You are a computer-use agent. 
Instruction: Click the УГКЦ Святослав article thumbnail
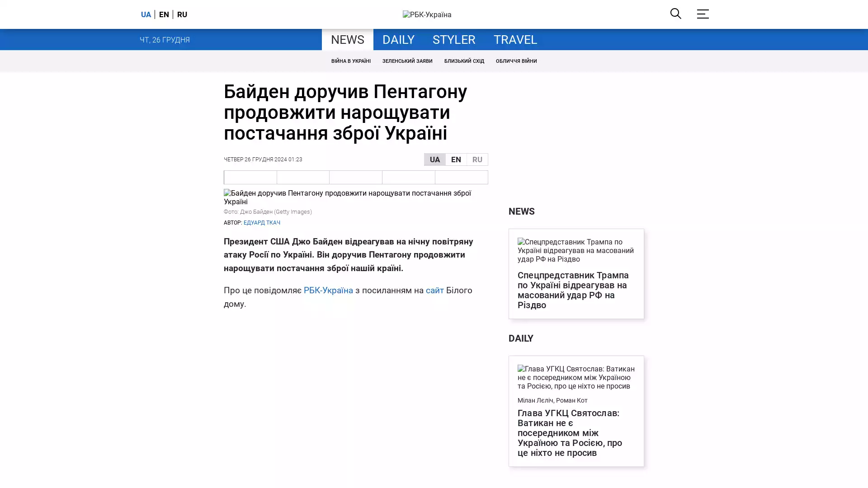pyautogui.click(x=576, y=377)
